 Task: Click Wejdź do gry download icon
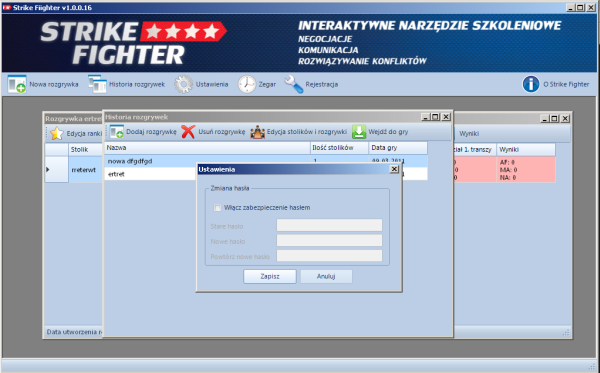(x=359, y=132)
